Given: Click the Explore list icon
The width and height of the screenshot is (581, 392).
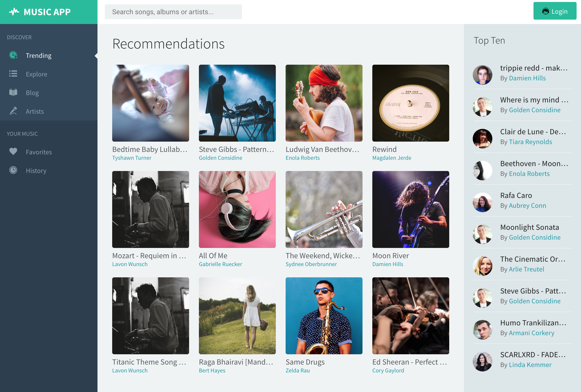Looking at the screenshot, I should coord(13,74).
